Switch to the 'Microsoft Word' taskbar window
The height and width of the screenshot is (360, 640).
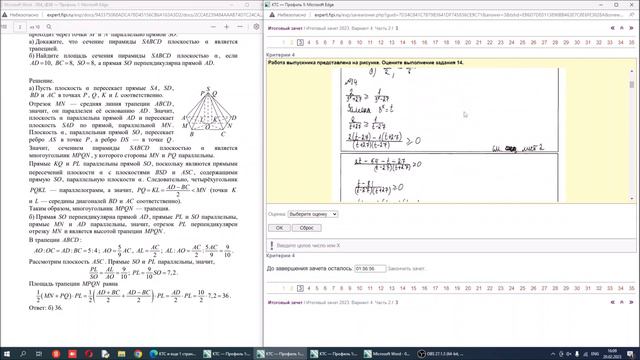coord(387,354)
